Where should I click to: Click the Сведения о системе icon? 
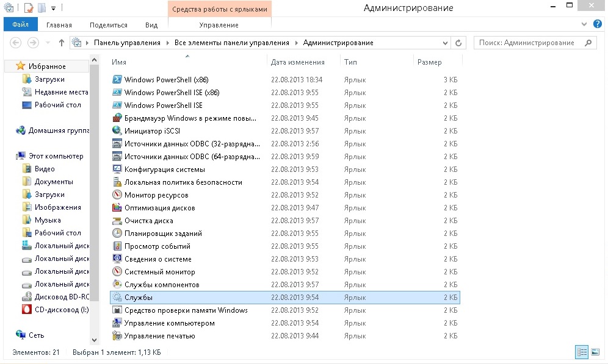coord(117,259)
